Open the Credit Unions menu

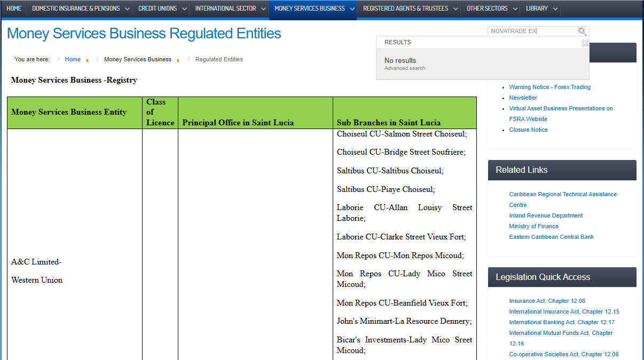(x=158, y=9)
